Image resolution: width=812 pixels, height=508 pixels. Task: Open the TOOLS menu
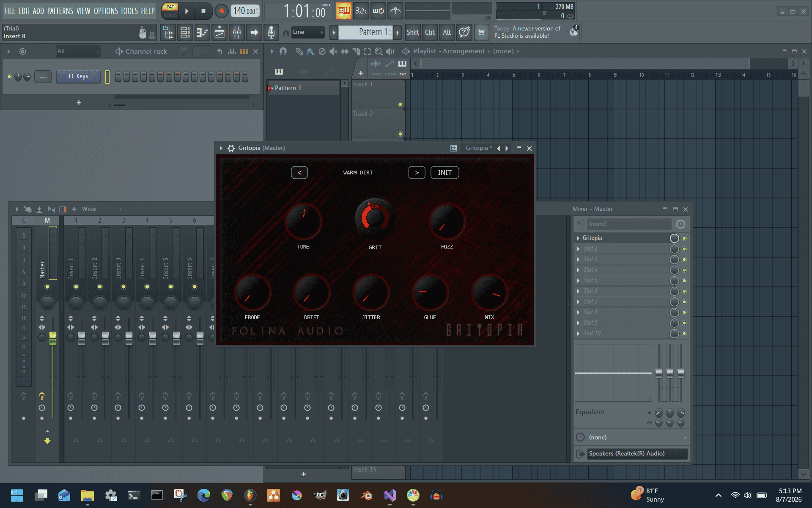[x=129, y=11]
